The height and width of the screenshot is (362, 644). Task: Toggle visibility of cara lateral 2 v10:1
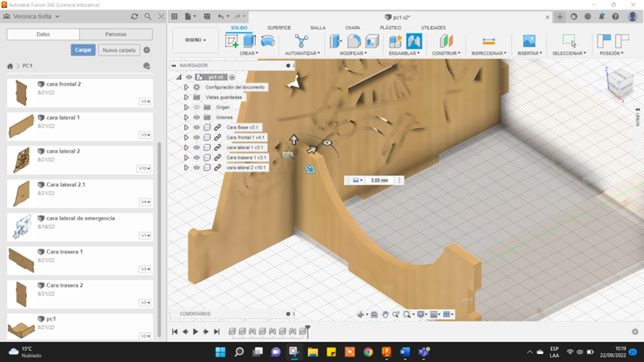tap(197, 168)
